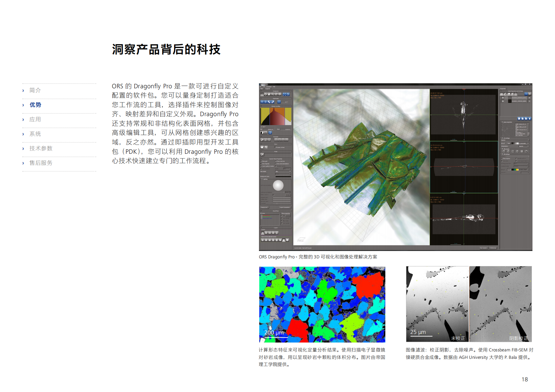Click the pencil icon in Data Properties toolbar
The width and height of the screenshot is (555, 392).
505,94
